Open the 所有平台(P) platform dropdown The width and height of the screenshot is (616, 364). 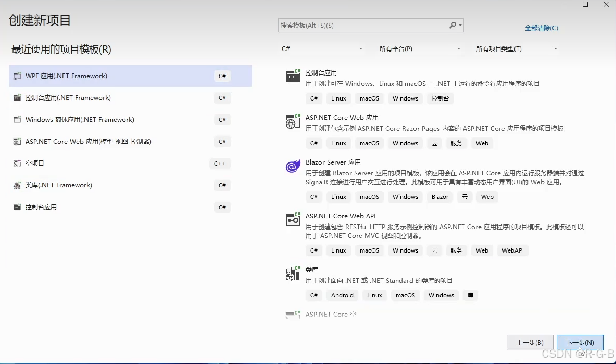(x=419, y=49)
